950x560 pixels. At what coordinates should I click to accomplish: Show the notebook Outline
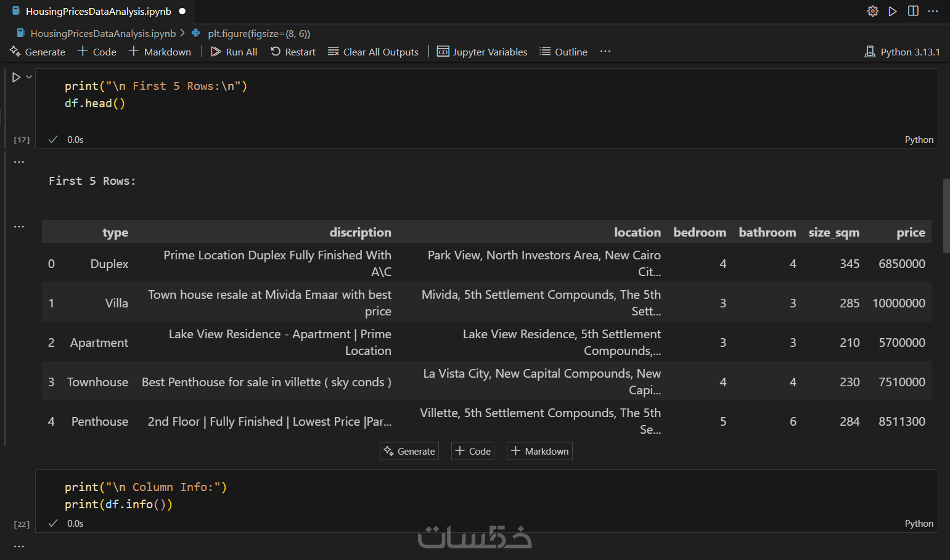click(563, 52)
